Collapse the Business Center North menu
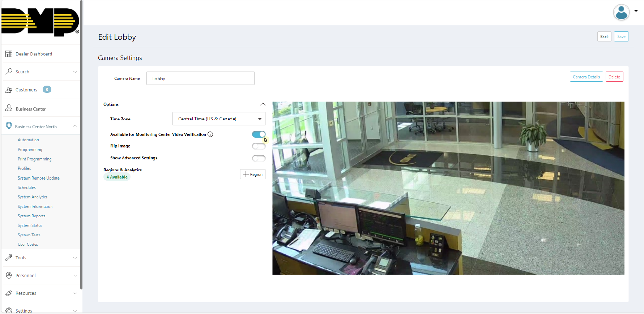 tap(75, 126)
